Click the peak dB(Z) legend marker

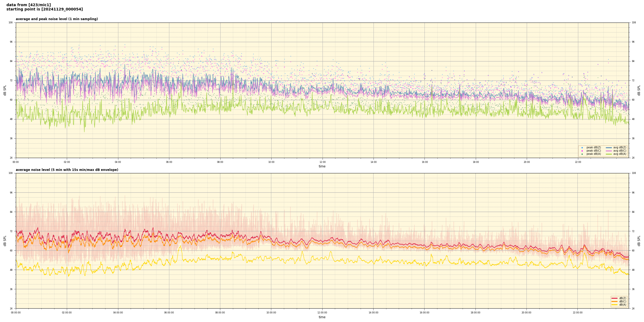point(582,148)
